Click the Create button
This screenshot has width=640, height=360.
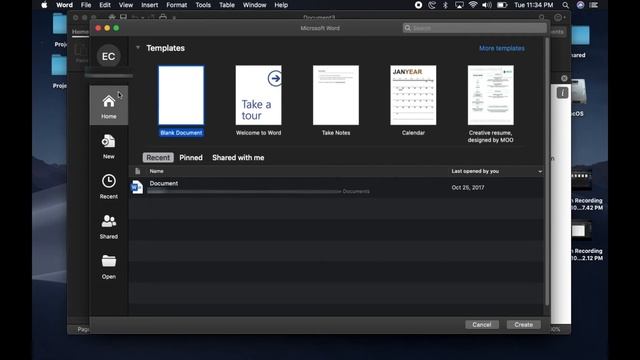(523, 324)
